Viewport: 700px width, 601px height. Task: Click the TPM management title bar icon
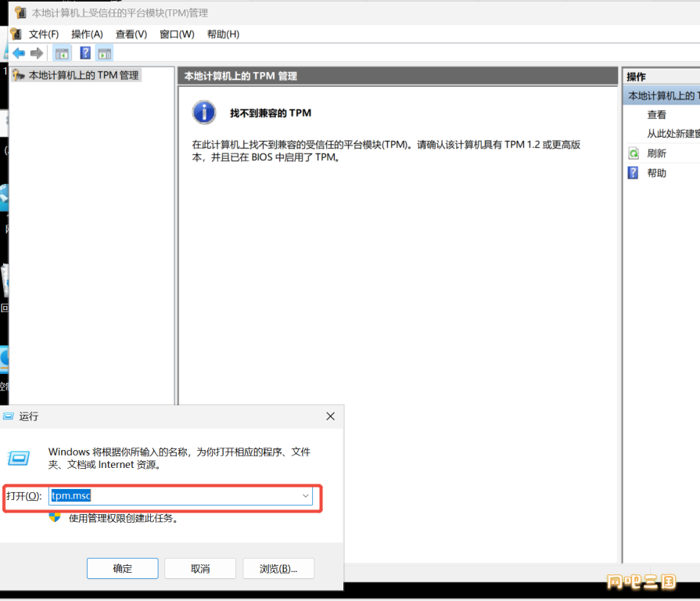[x=20, y=13]
